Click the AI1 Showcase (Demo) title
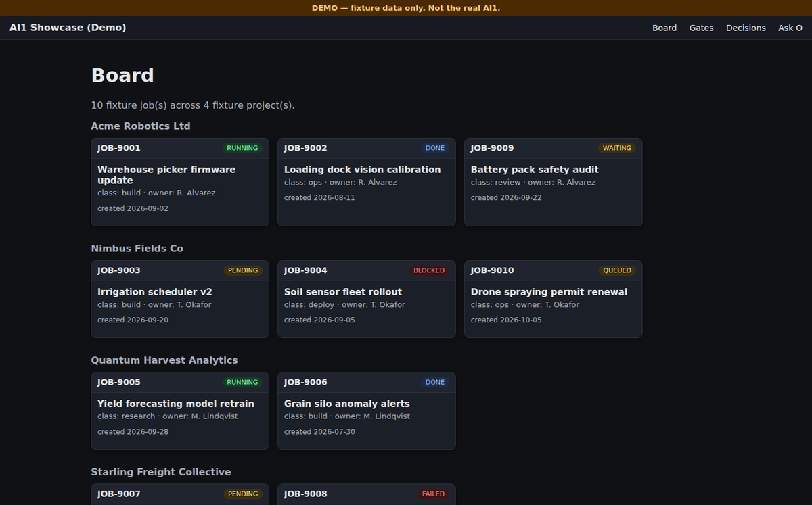812x505 pixels. [x=68, y=28]
